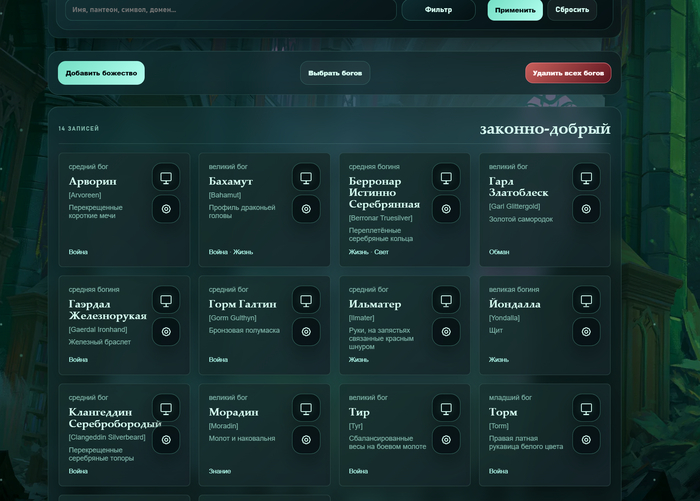The width and height of the screenshot is (700, 501).
Task: Click Удалить всех богов button
Action: [x=568, y=73]
